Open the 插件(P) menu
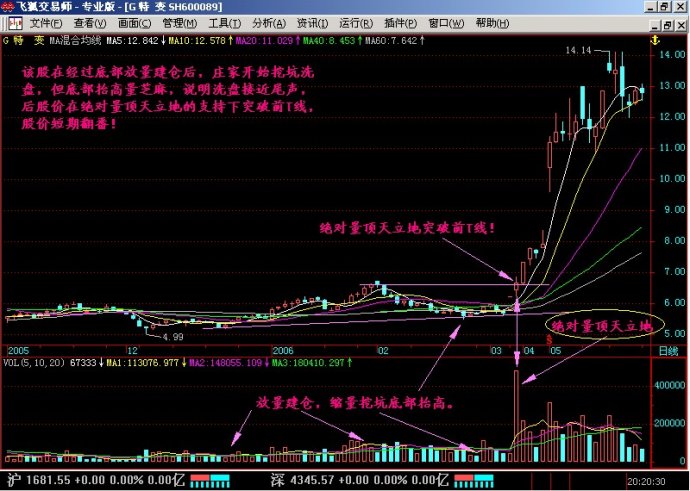 (400, 24)
